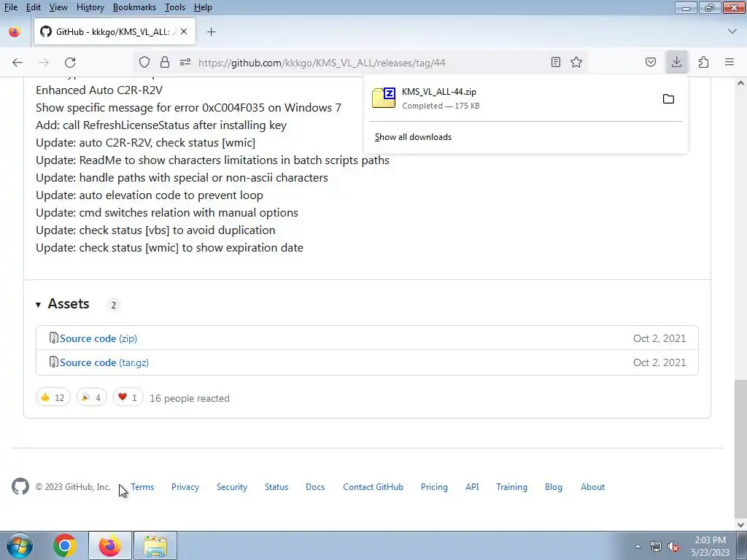Click the party popper reaction 4
Viewport: 747px width, 560px height.
pyautogui.click(x=91, y=397)
